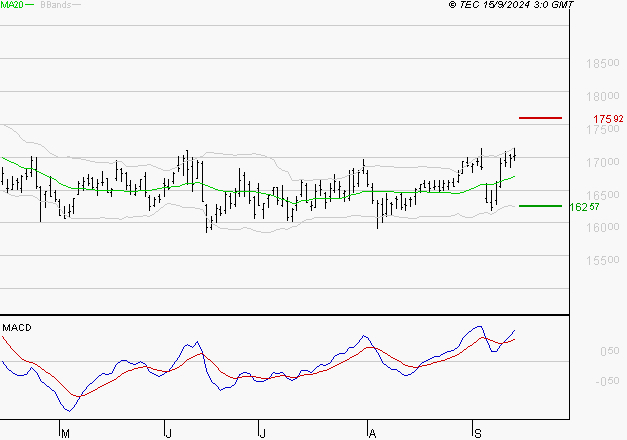Click the second J month marker
This screenshot has height=440, width=627.
[x=262, y=434]
